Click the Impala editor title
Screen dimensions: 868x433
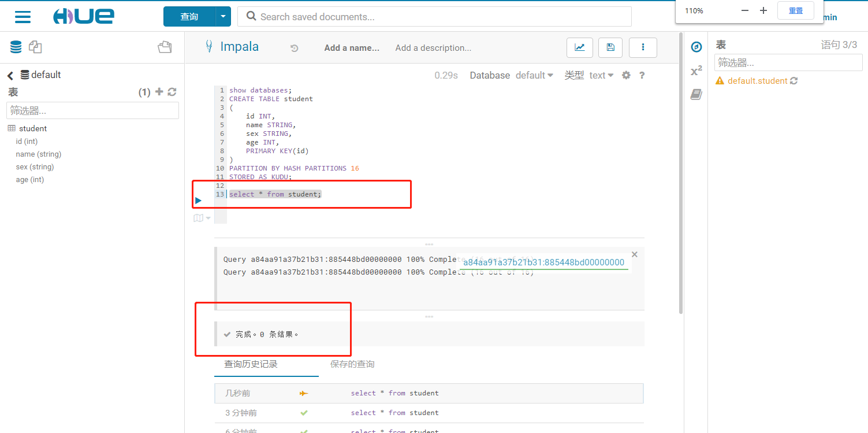pos(239,47)
